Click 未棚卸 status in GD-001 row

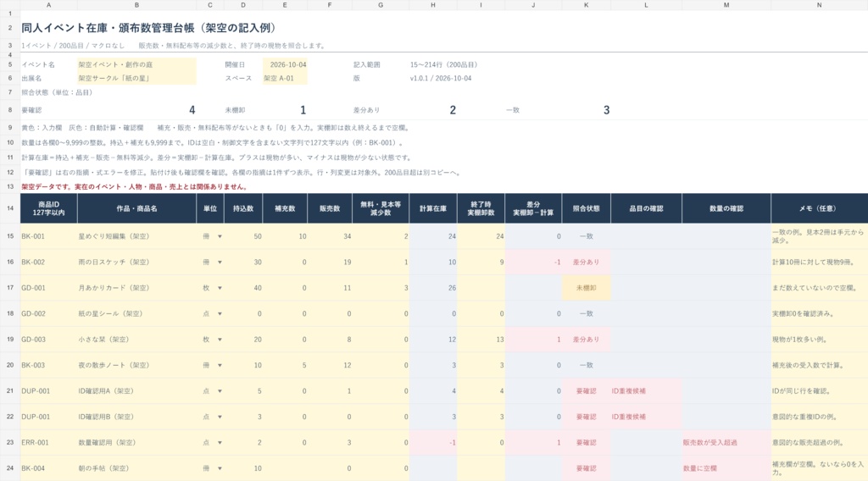pos(586,288)
